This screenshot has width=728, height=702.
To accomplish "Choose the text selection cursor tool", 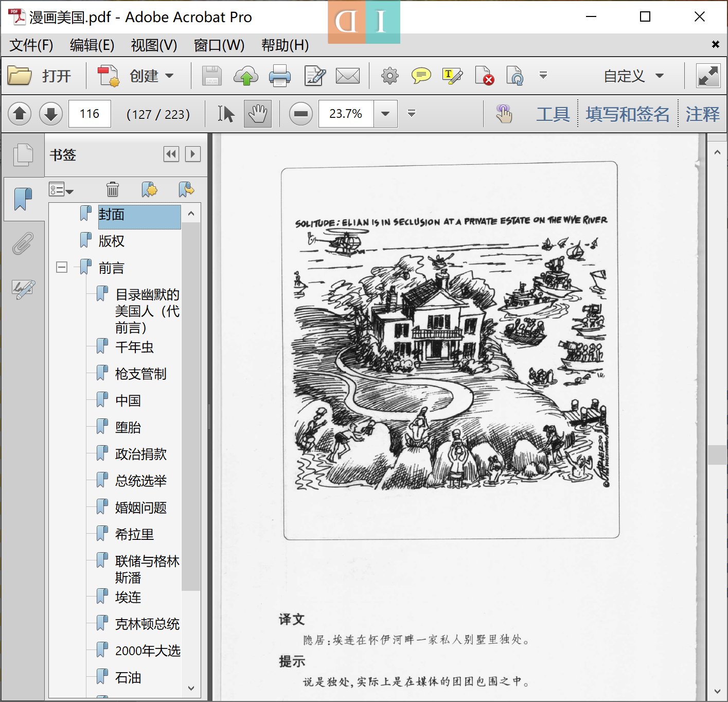I will point(225,114).
